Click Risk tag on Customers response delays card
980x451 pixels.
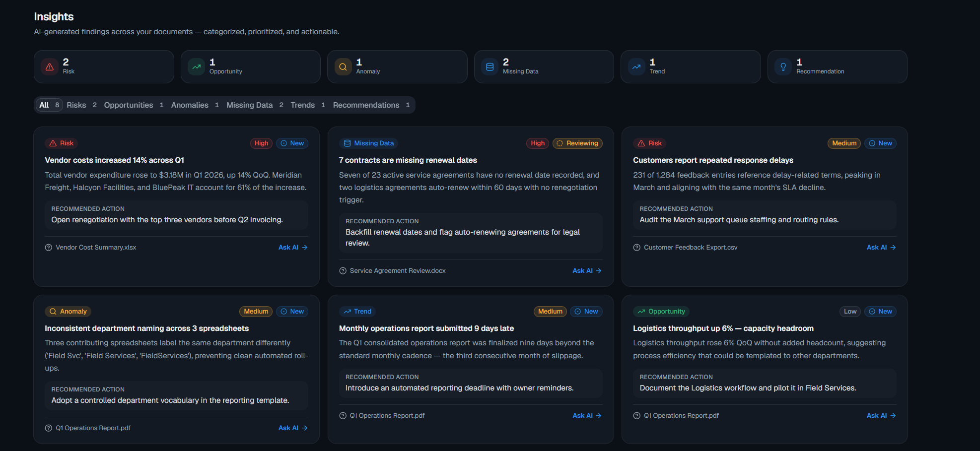coord(649,143)
